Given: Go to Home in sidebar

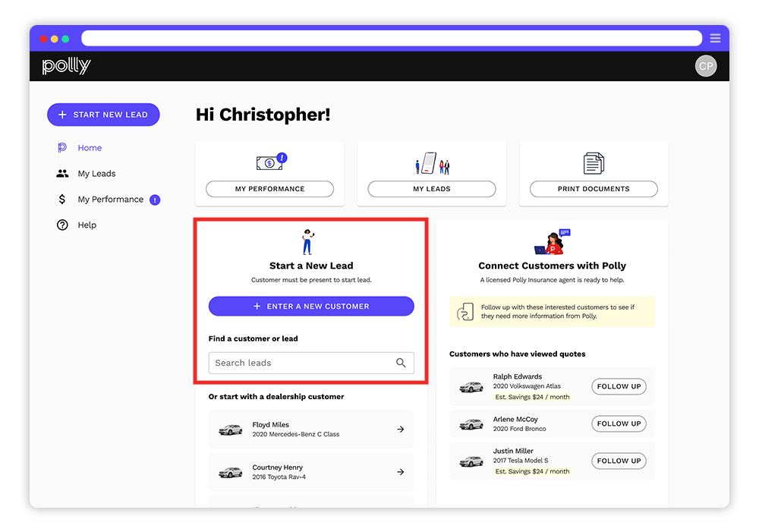Looking at the screenshot, I should pyautogui.click(x=90, y=148).
